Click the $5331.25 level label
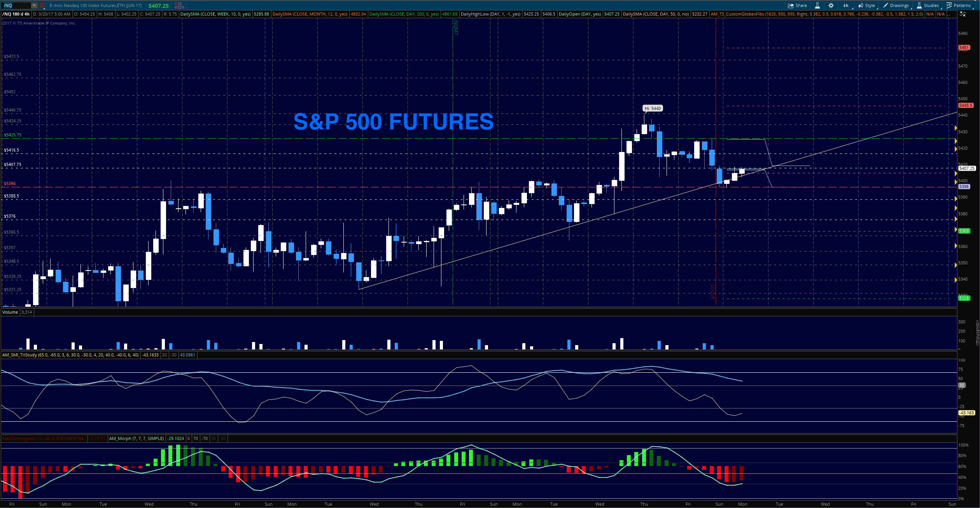 click(13, 290)
